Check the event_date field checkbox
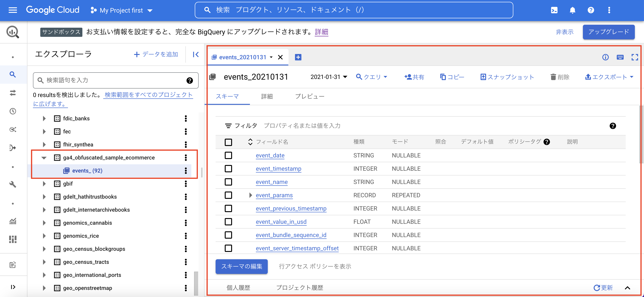The image size is (644, 297). (228, 155)
